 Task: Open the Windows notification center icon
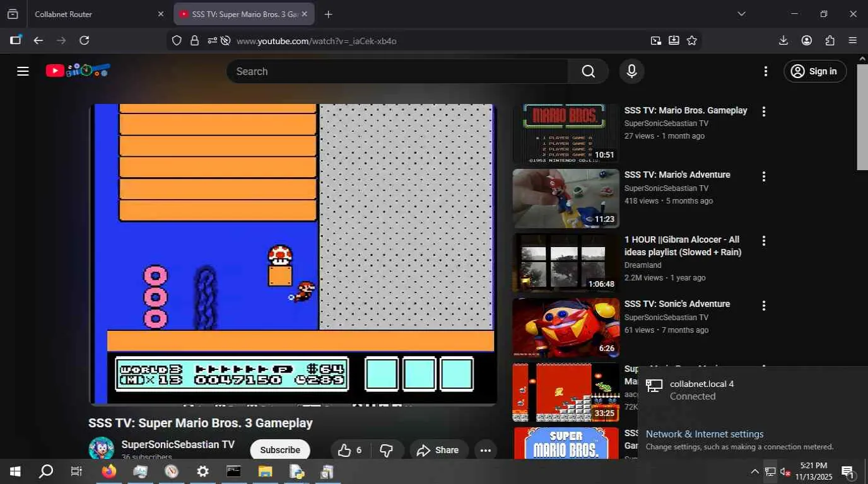click(x=848, y=471)
